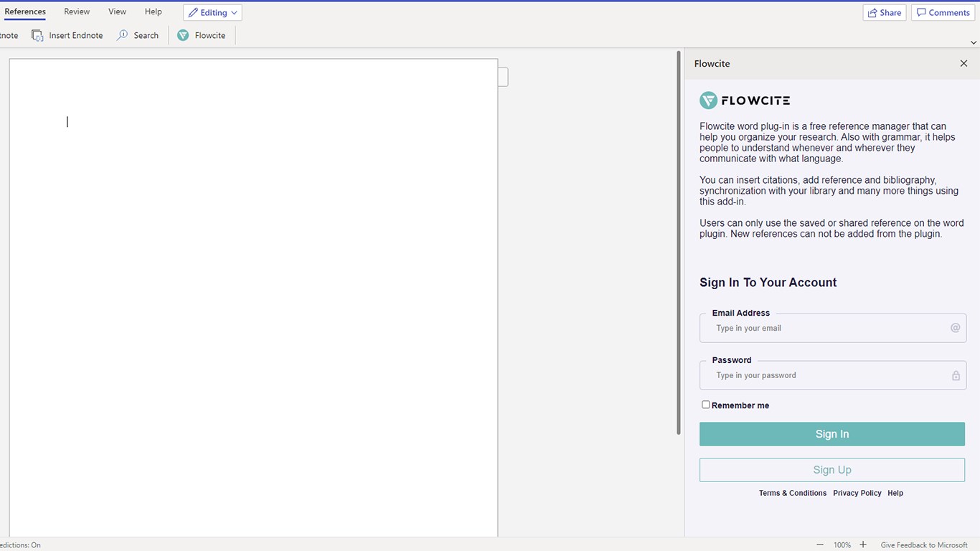The height and width of the screenshot is (551, 980).
Task: Click the Sign In To Your Account heading
Action: (768, 282)
